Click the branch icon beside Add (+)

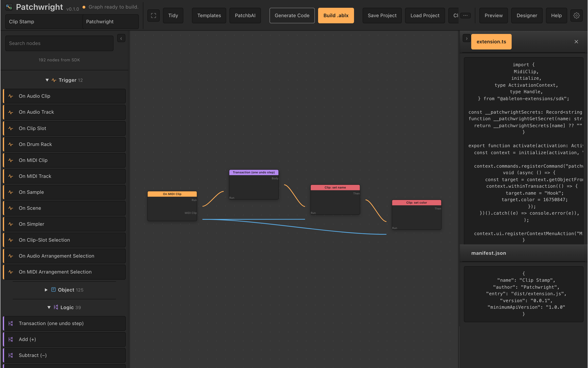click(x=11, y=339)
